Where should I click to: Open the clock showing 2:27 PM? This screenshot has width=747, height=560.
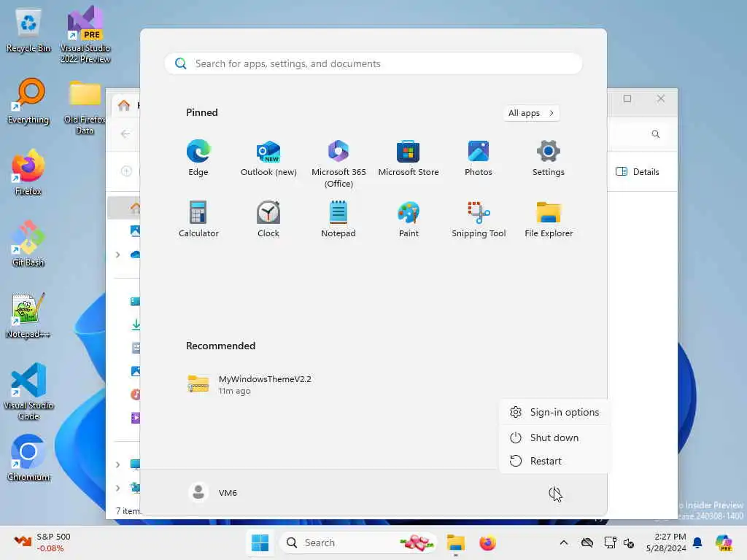tap(666, 542)
